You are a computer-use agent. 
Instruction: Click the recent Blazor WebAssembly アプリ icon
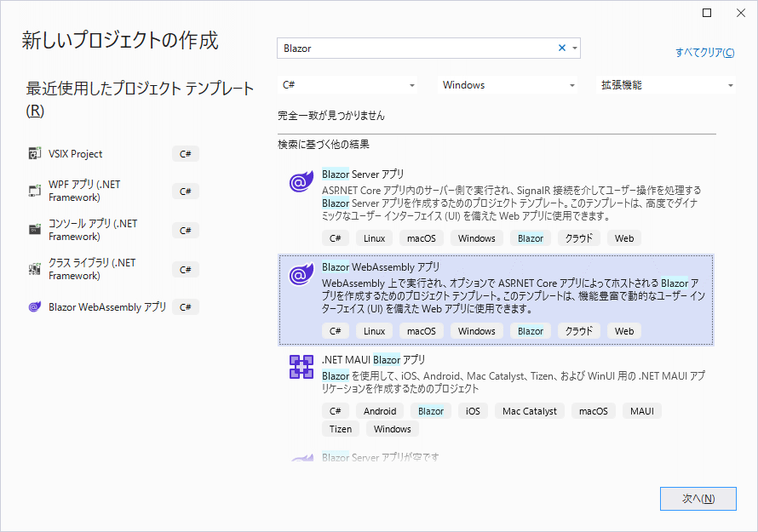pos(35,306)
